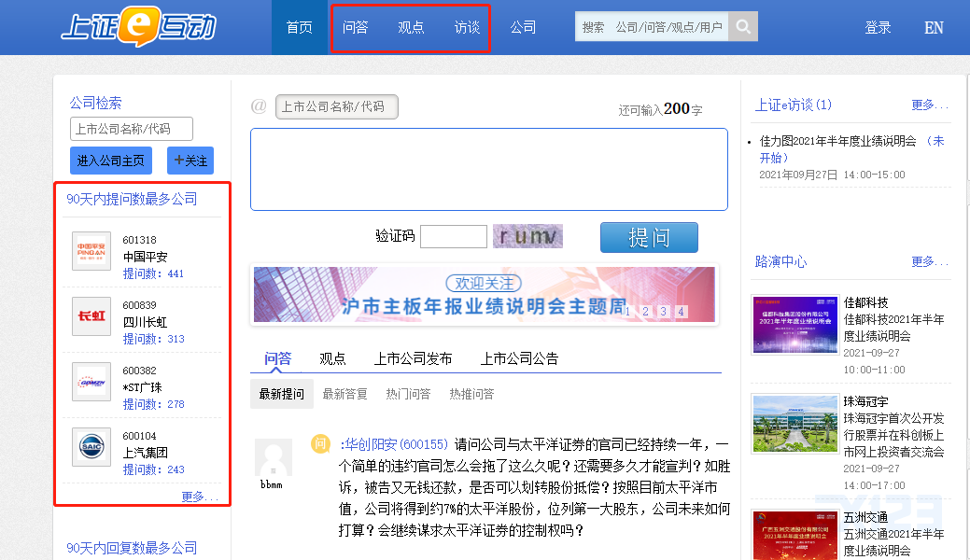Show 最新答复 answers
The image size is (970, 560).
[x=345, y=394]
